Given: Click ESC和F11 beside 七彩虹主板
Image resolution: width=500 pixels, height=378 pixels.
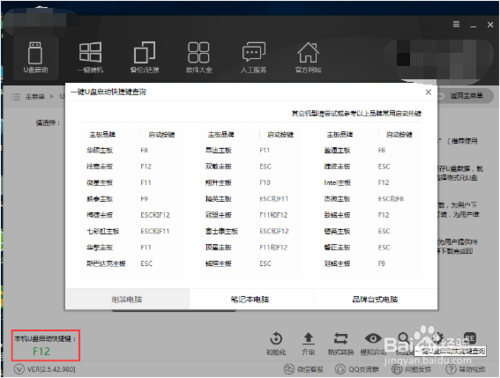Looking at the screenshot, I should tap(155, 231).
